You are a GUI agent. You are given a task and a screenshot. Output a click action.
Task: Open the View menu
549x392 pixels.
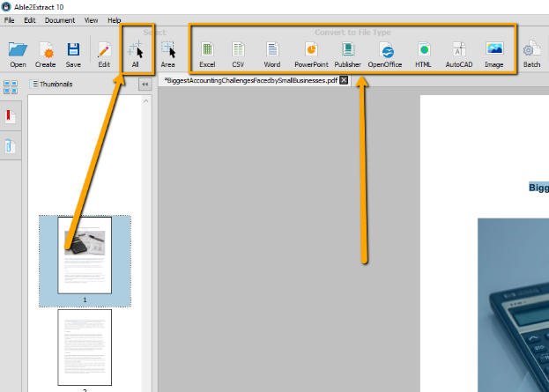point(91,20)
